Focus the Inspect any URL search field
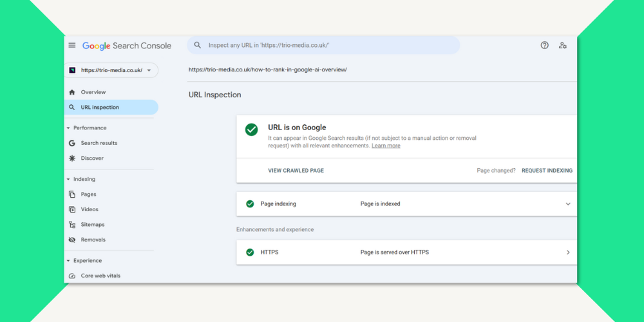 tap(324, 45)
